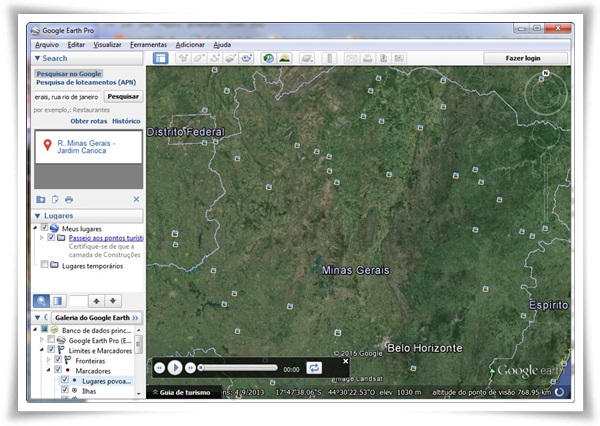Save the image toolbar icon
This screenshot has height=426, width=600.
click(383, 58)
